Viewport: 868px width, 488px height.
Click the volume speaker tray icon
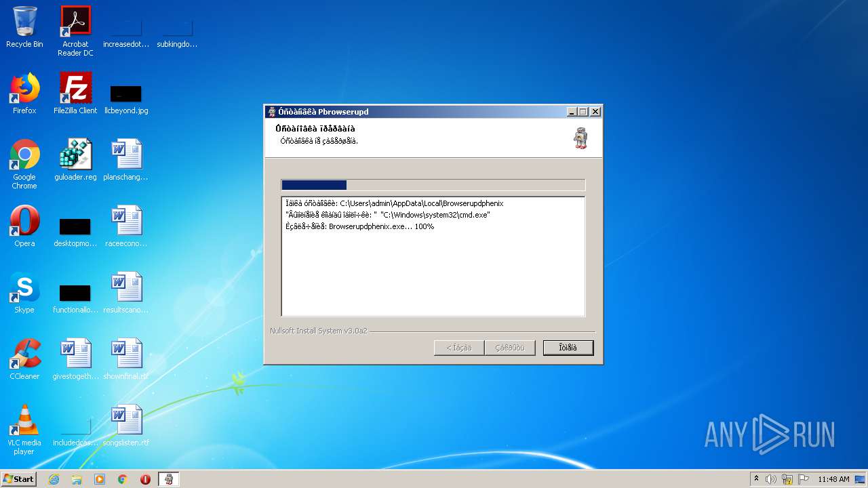[771, 479]
